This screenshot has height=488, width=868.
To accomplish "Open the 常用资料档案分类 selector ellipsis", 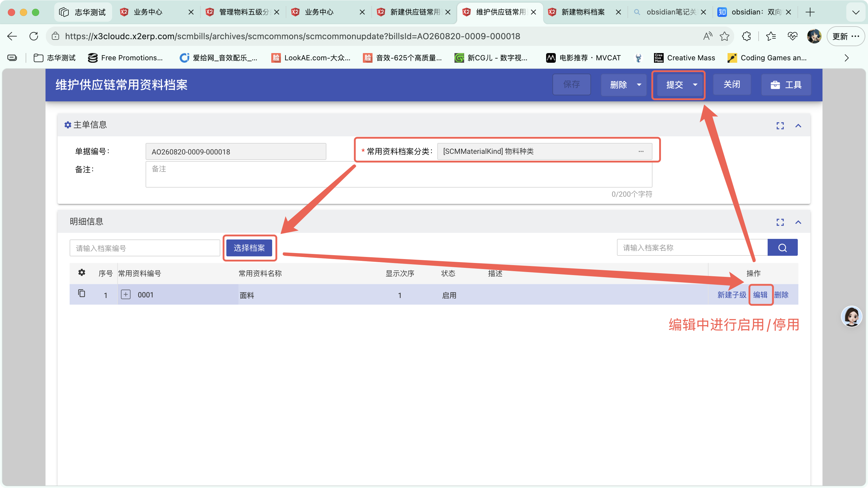I will click(640, 151).
